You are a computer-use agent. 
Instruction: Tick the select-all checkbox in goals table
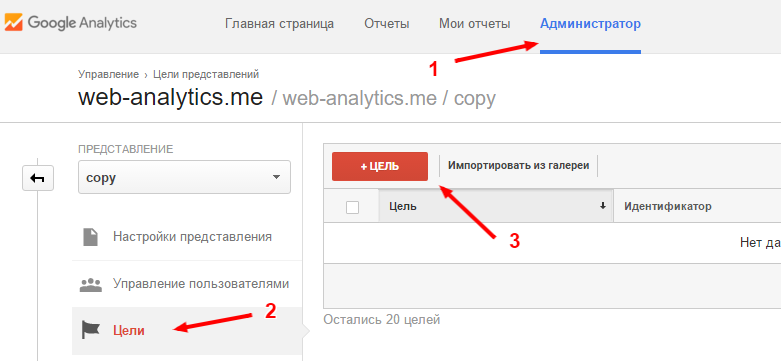point(352,207)
